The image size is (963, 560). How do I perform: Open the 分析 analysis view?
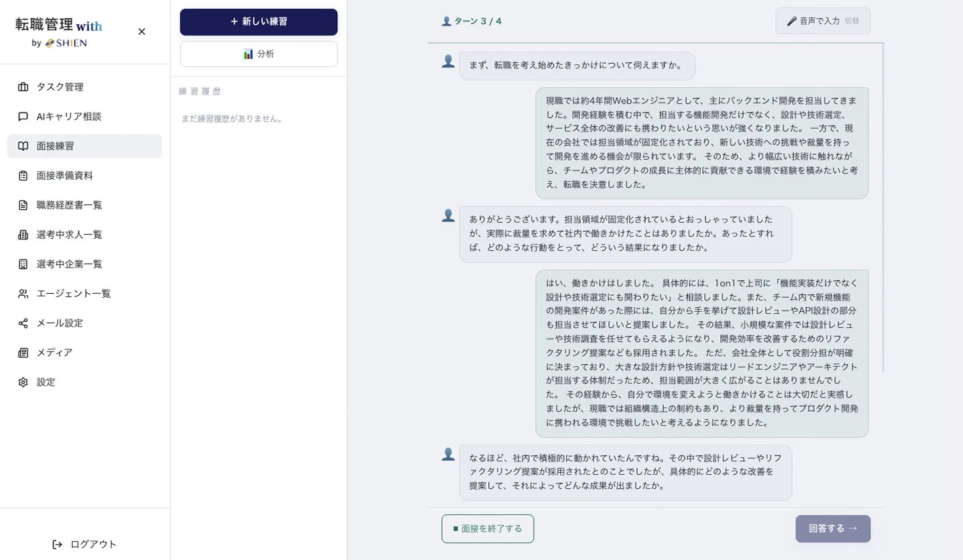(x=259, y=54)
